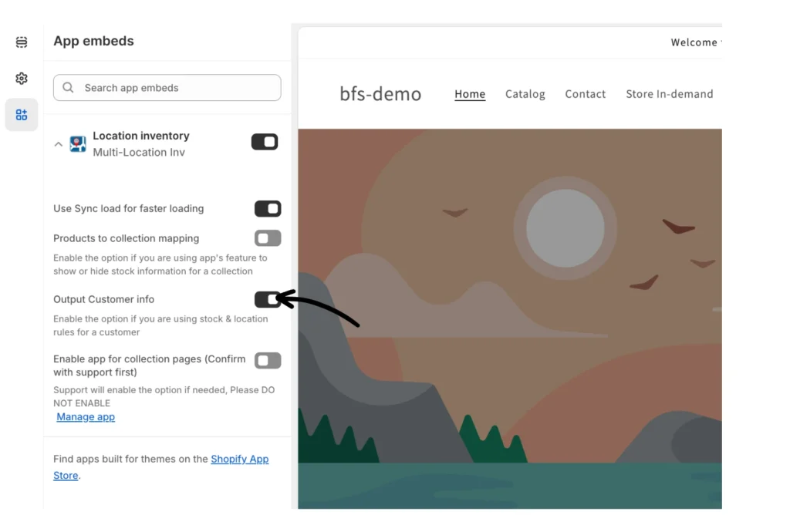Image resolution: width=790 pixels, height=532 pixels.
Task: Turn off Output Customer info switch
Action: (x=267, y=299)
